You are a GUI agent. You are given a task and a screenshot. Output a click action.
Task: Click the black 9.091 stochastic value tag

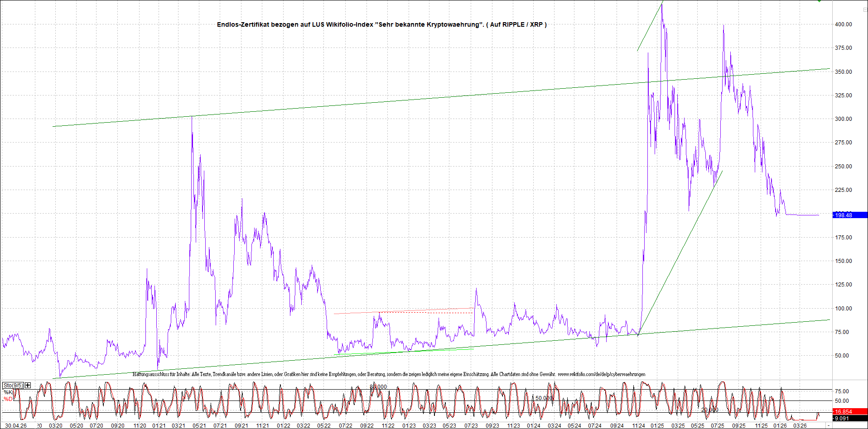coord(844,419)
